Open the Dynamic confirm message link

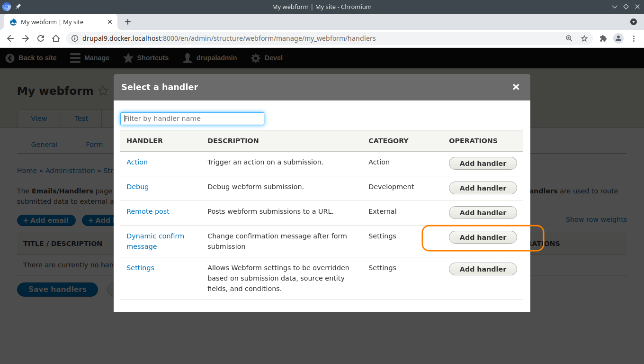155,241
